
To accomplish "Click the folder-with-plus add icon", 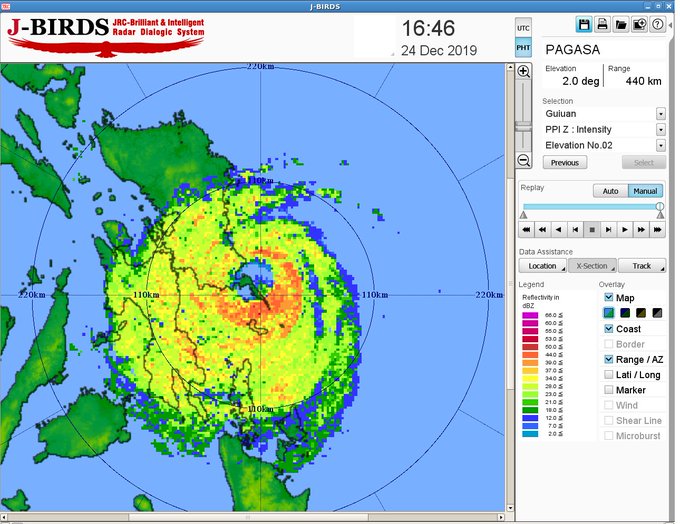I will pyautogui.click(x=640, y=25).
